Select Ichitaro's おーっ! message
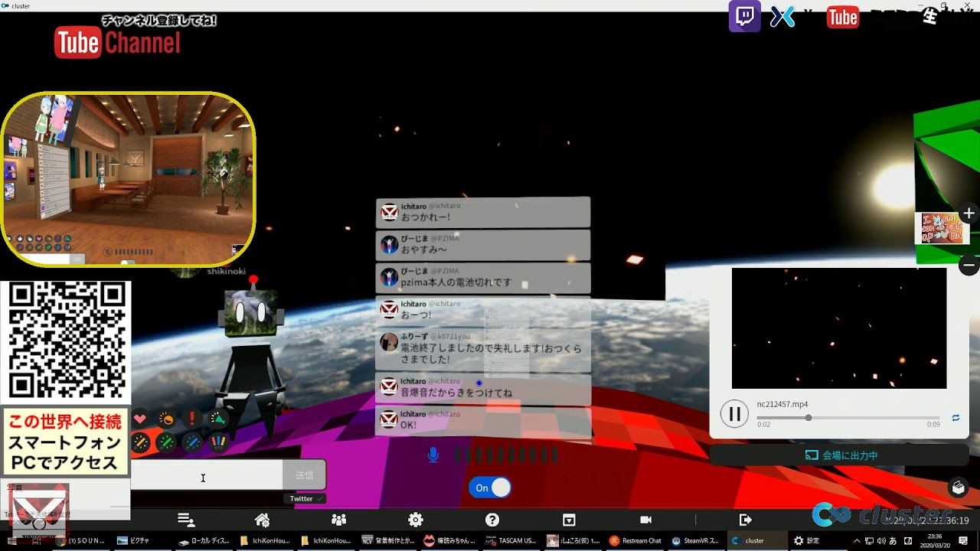This screenshot has width=980, height=551. tap(483, 310)
